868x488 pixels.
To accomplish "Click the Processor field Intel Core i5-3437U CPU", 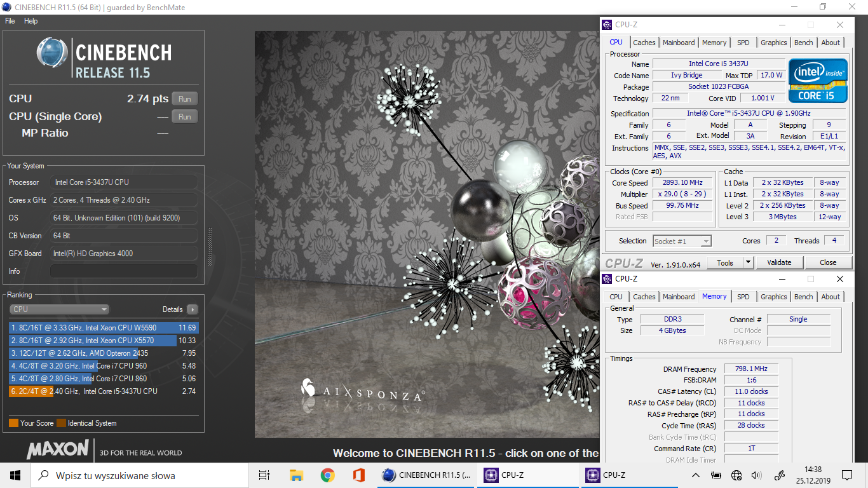I will pos(123,182).
